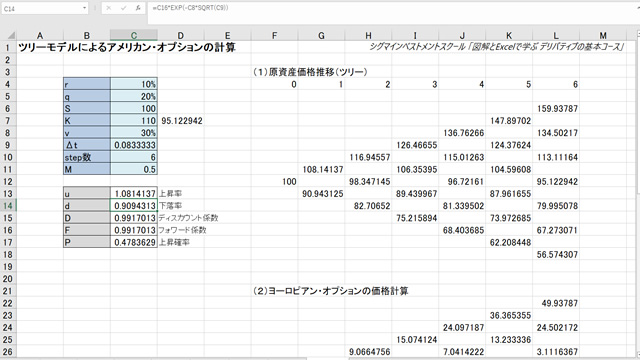Click cell F12 with value 100

275,182
